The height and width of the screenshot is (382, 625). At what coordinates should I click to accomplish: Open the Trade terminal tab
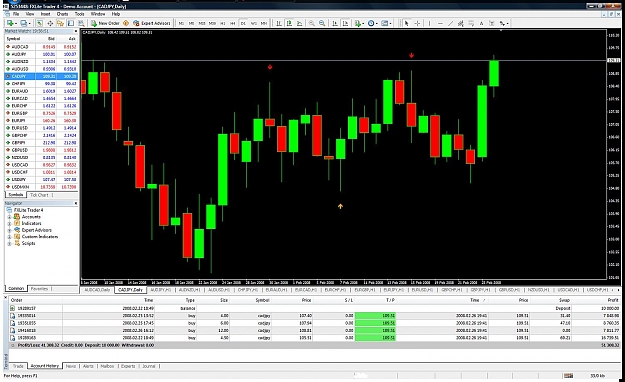pos(18,366)
